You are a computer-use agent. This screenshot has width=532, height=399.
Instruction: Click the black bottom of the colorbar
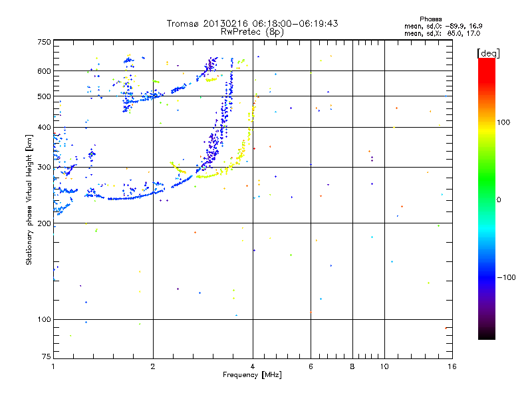coord(487,334)
